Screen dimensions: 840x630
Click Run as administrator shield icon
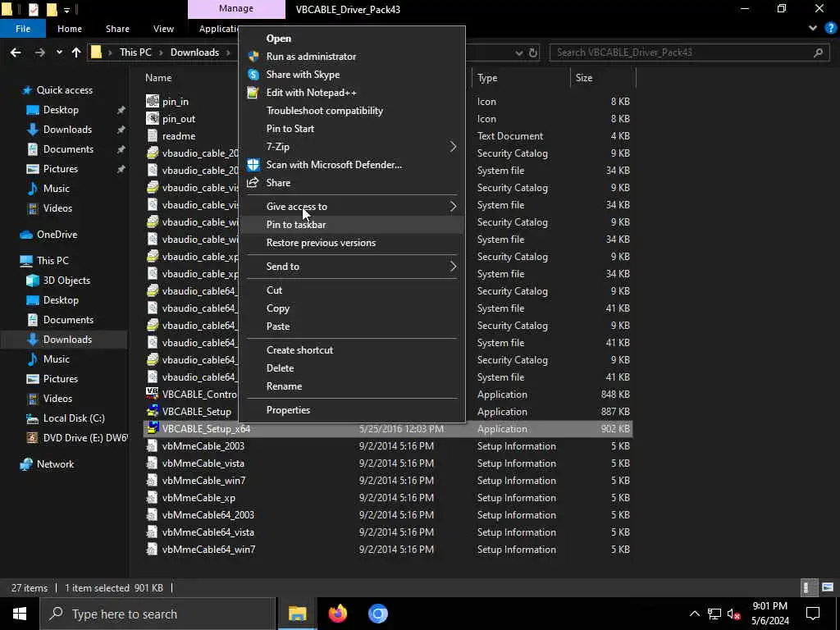(253, 57)
